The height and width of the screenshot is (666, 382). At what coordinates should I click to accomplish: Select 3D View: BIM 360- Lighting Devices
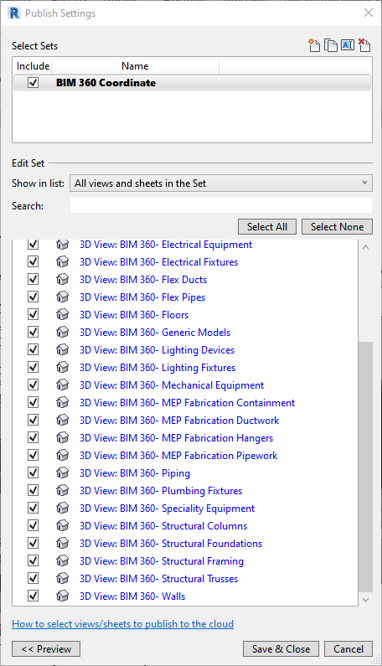[x=157, y=350]
